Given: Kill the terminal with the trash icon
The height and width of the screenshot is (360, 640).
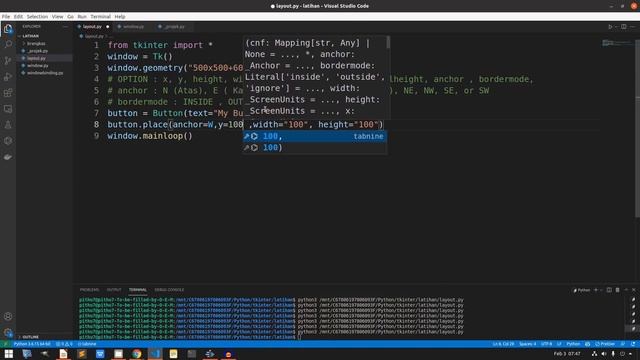Looking at the screenshot, I should [618, 290].
